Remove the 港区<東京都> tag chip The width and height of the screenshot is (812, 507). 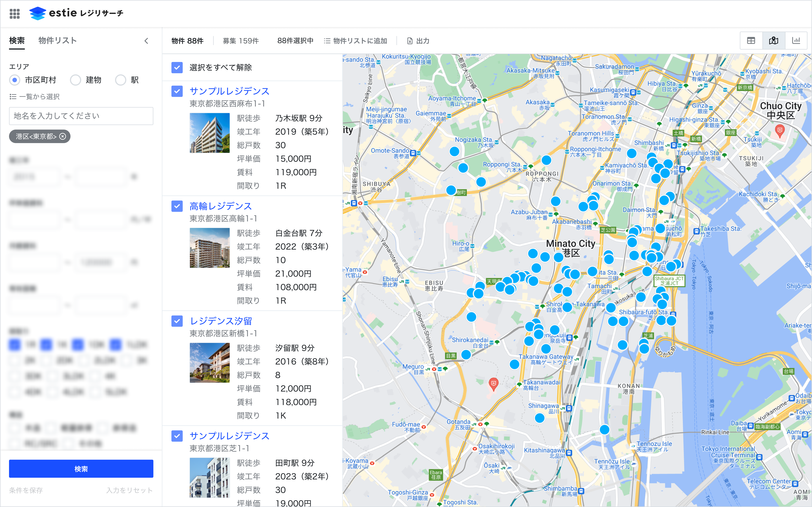tap(63, 136)
